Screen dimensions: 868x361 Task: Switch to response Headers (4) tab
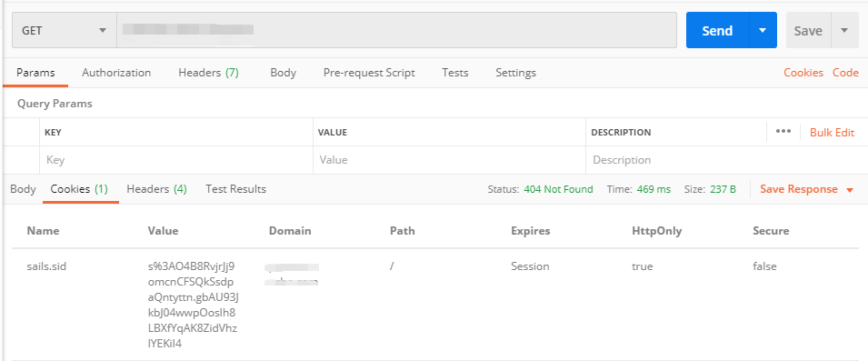click(156, 189)
